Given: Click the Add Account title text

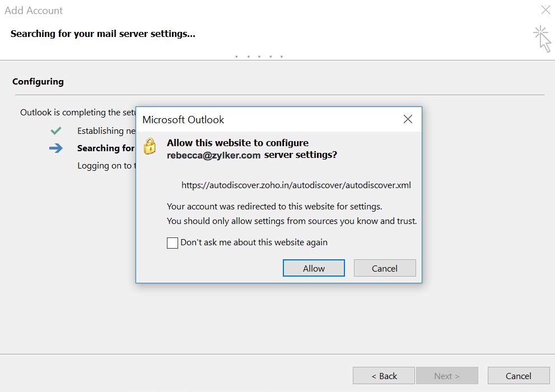Looking at the screenshot, I should 34,10.
